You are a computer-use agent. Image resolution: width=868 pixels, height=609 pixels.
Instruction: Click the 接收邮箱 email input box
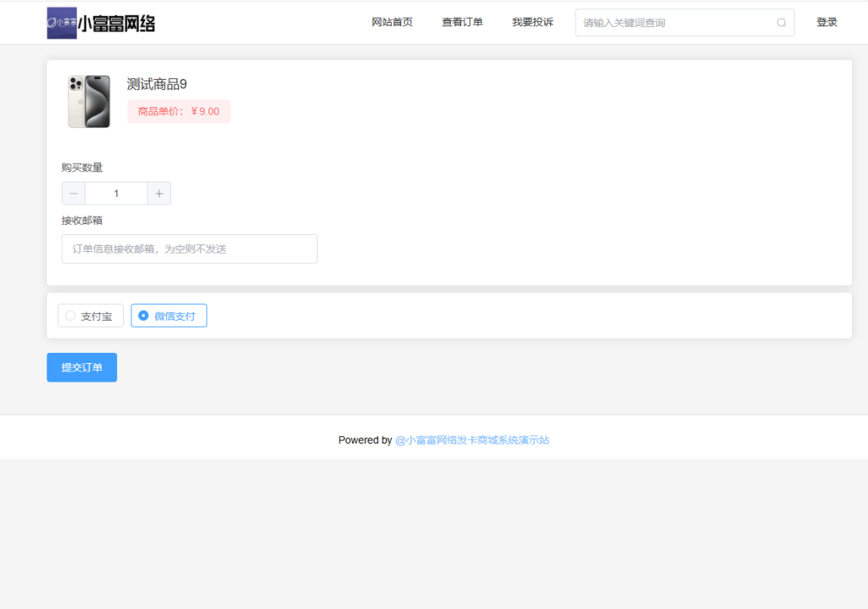click(189, 249)
